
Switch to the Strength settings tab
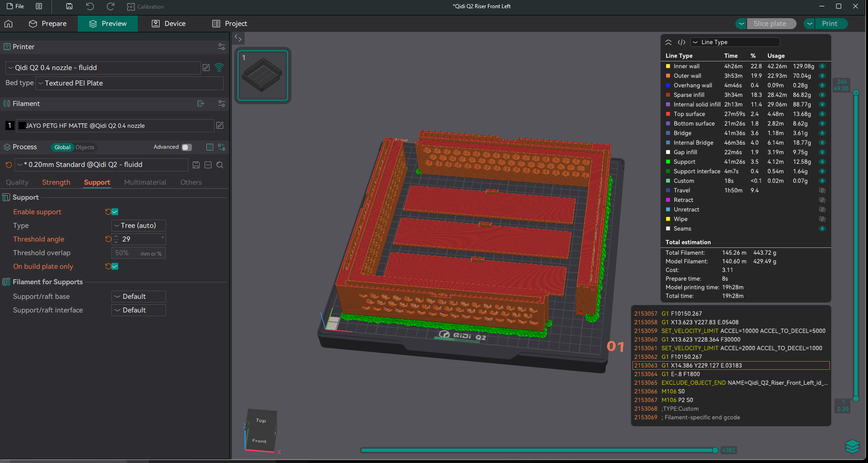click(x=56, y=182)
